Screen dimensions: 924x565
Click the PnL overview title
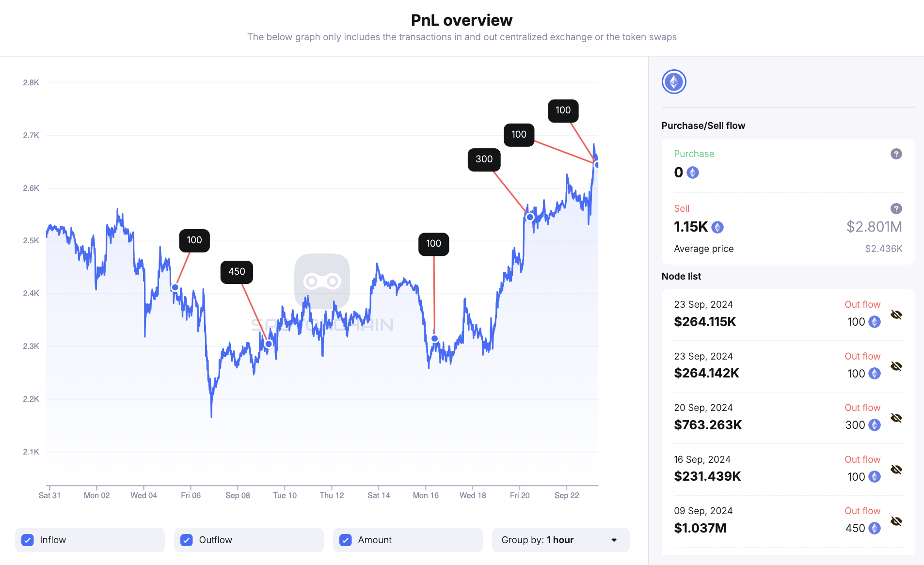pos(462,20)
